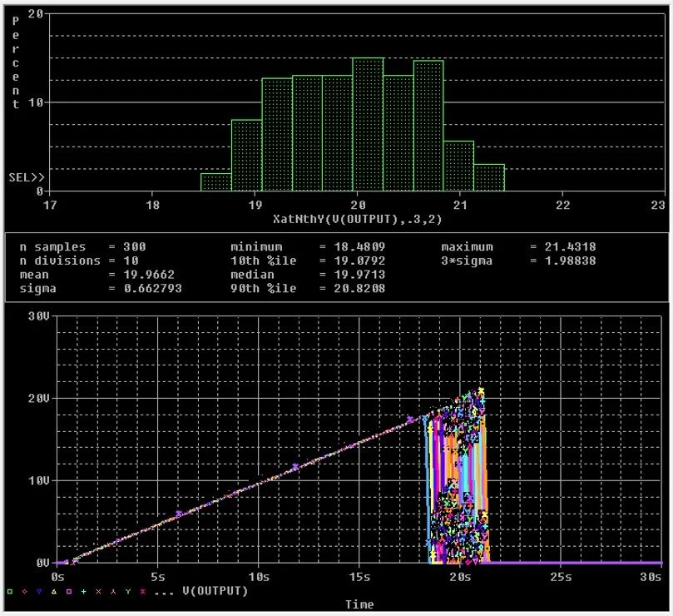Click the mean value 19.9662

[x=149, y=275]
